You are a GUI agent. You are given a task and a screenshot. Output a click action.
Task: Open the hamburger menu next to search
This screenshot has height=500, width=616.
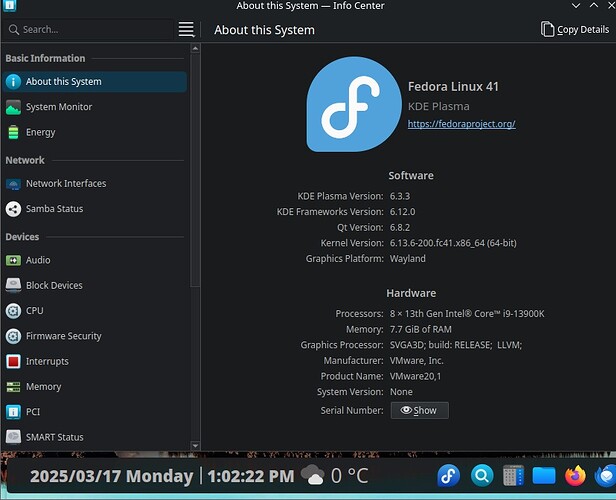click(186, 29)
